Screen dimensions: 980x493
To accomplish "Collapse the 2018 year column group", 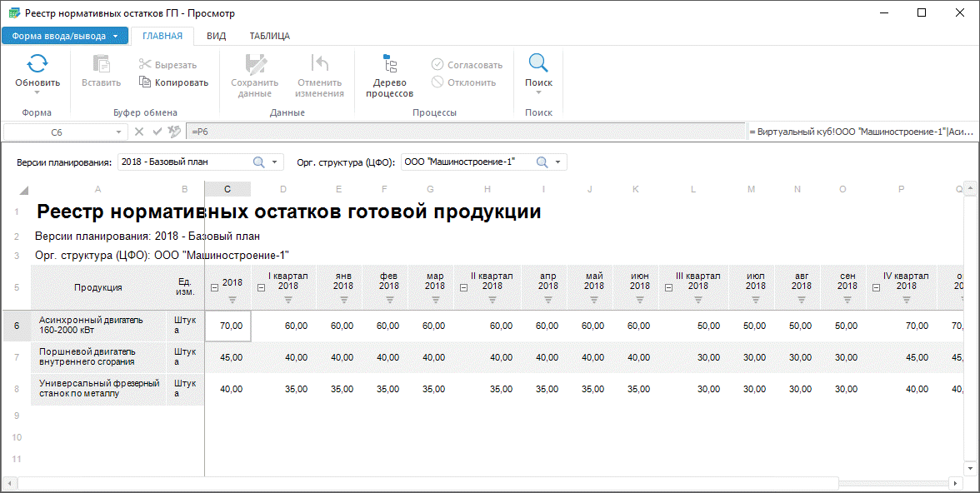I will pyautogui.click(x=215, y=287).
